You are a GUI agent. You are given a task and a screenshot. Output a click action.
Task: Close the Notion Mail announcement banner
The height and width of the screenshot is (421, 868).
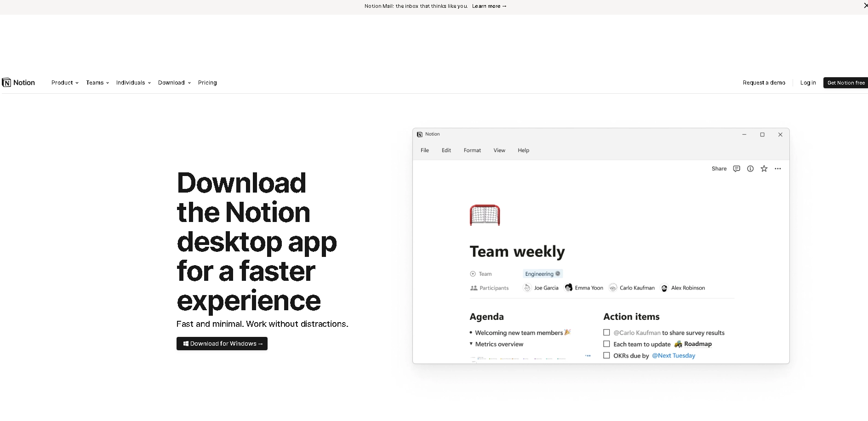tap(865, 6)
